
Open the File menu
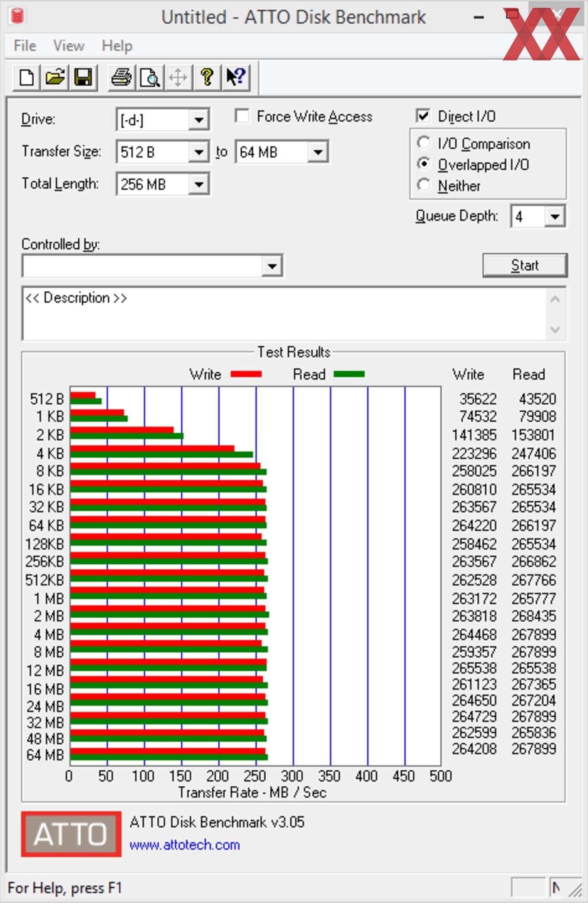(x=25, y=46)
